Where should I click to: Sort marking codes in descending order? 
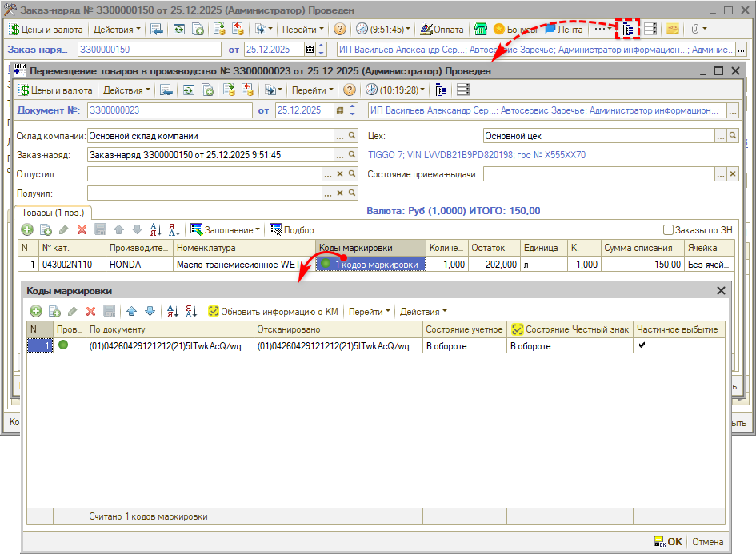click(x=190, y=312)
